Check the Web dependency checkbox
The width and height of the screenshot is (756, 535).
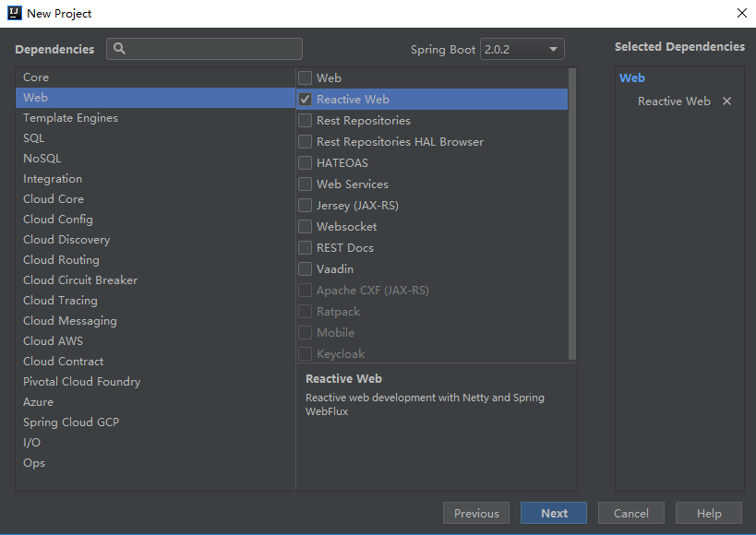coord(305,77)
